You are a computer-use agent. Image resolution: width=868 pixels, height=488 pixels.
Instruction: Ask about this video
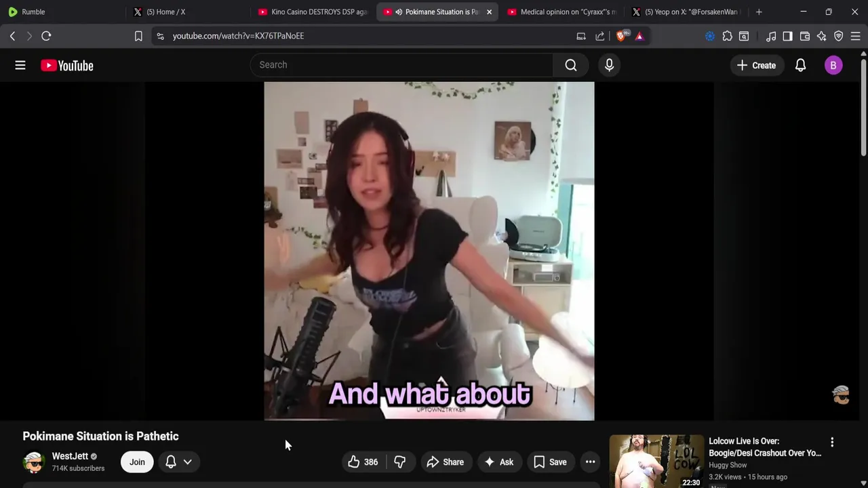(x=498, y=462)
